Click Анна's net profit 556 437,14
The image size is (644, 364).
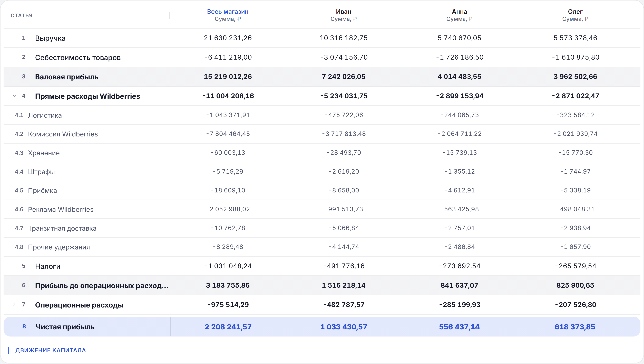pos(459,327)
